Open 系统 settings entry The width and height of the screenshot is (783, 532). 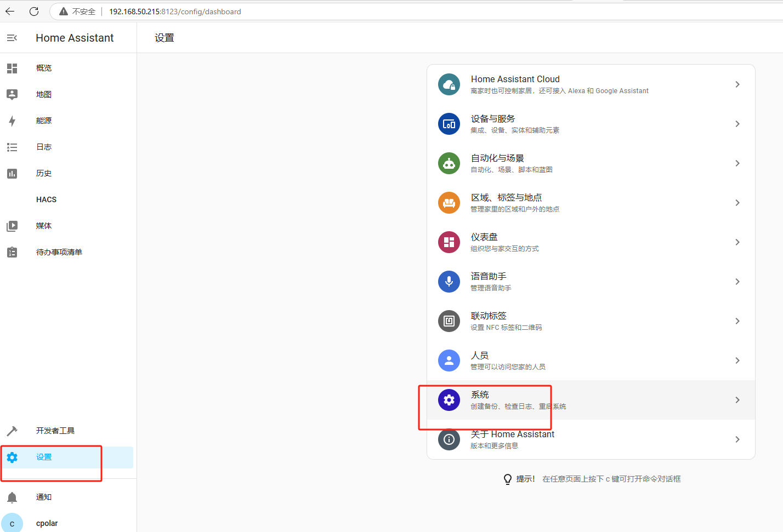pos(591,400)
